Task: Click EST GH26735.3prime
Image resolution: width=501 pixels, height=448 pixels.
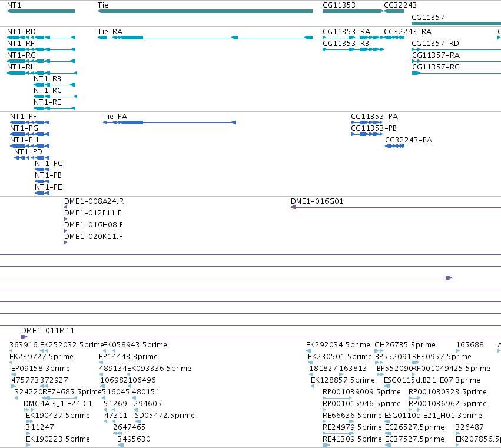Action: tap(405, 345)
